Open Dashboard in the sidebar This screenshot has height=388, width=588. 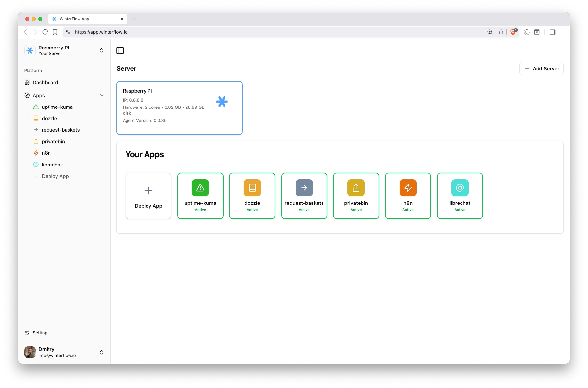pyautogui.click(x=64, y=82)
